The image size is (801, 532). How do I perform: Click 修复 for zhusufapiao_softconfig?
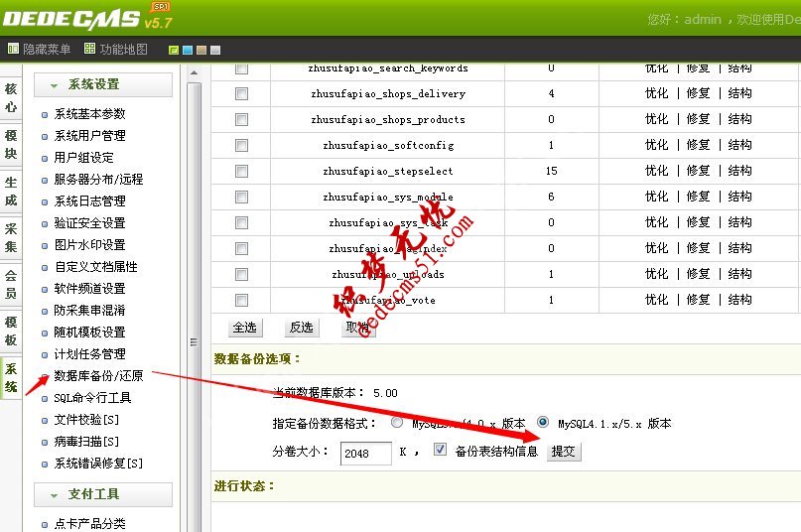pyautogui.click(x=699, y=145)
